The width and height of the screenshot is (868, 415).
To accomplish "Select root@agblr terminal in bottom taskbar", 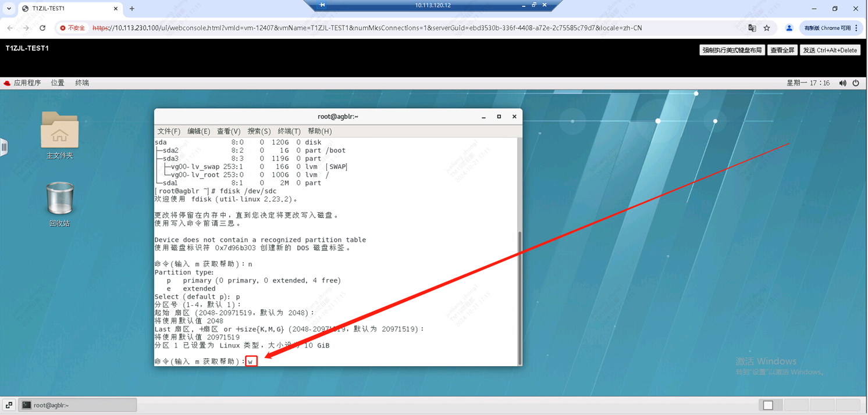I will (x=78, y=405).
